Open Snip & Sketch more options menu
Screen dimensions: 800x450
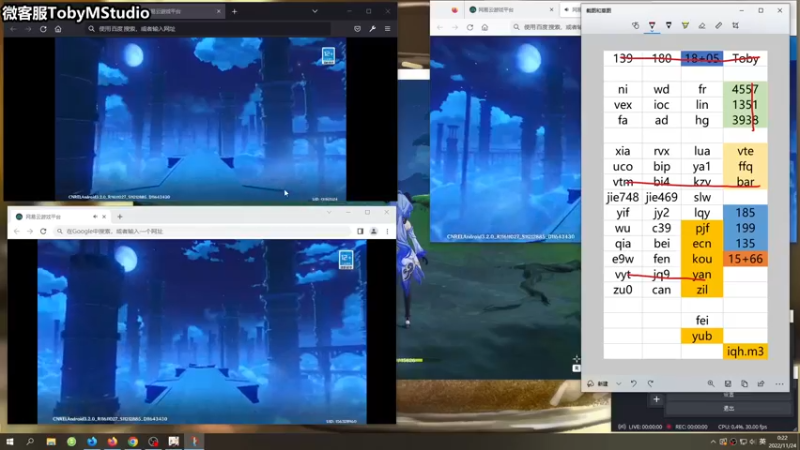point(779,384)
